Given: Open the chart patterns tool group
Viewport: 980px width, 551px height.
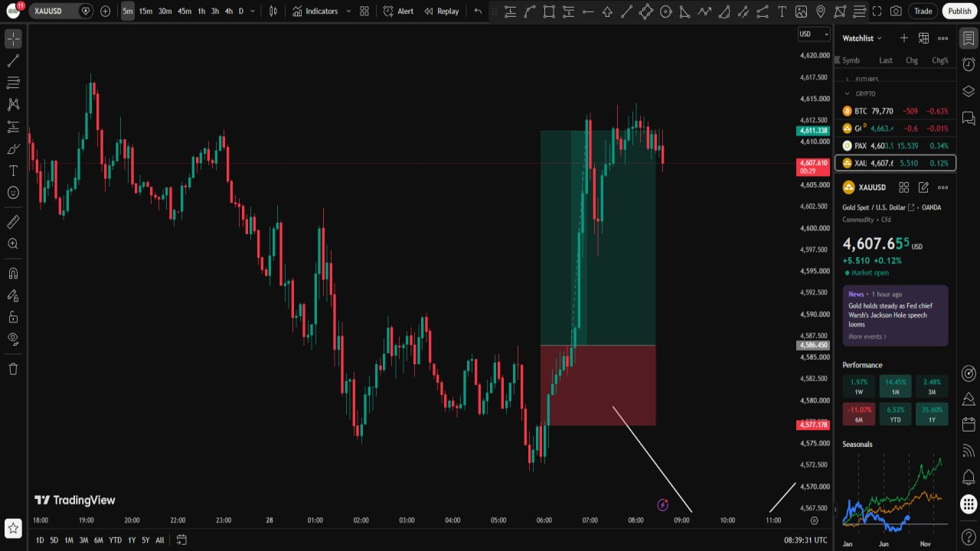Looking at the screenshot, I should (13, 104).
